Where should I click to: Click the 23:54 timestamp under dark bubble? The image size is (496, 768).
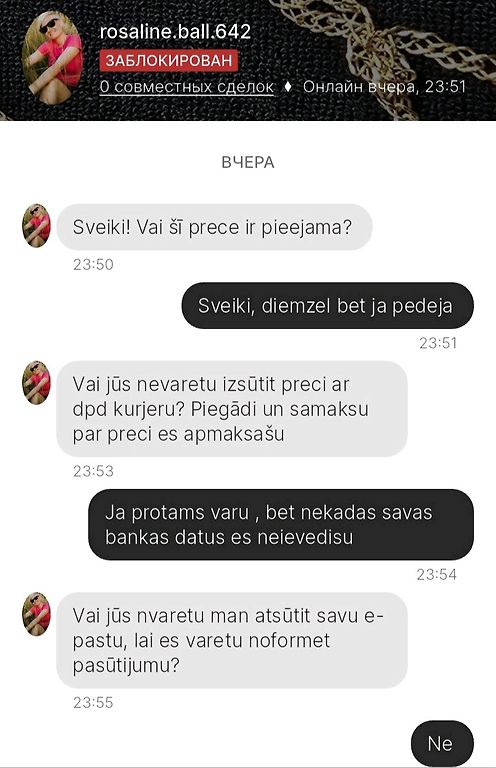point(437,574)
